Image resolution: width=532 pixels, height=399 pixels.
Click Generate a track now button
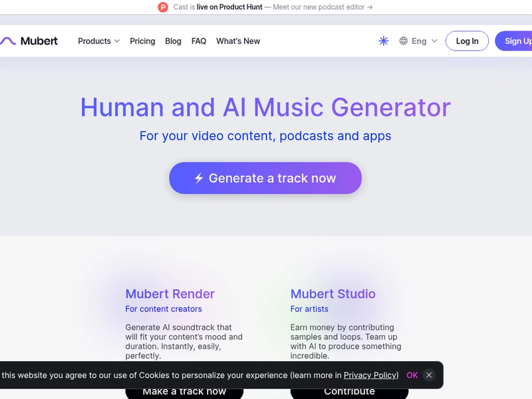point(265,178)
